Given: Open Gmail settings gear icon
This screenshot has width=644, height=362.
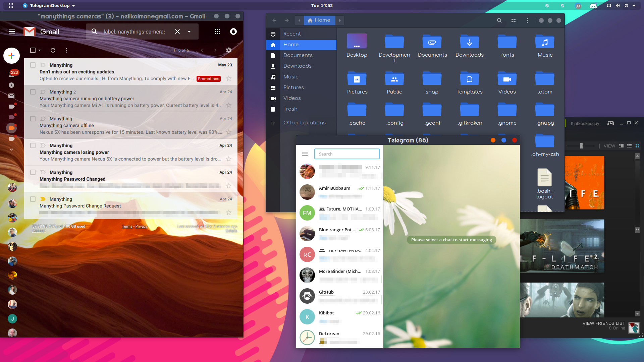Looking at the screenshot, I should 229,50.
